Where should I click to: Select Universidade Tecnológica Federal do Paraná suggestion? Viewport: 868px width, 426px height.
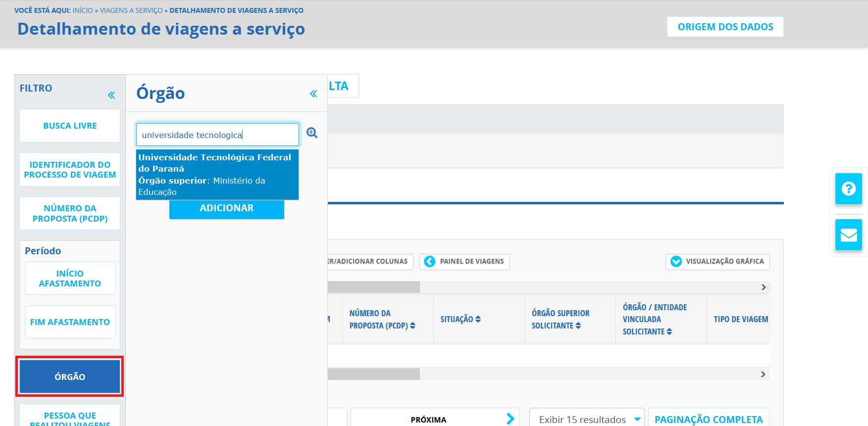[217, 174]
